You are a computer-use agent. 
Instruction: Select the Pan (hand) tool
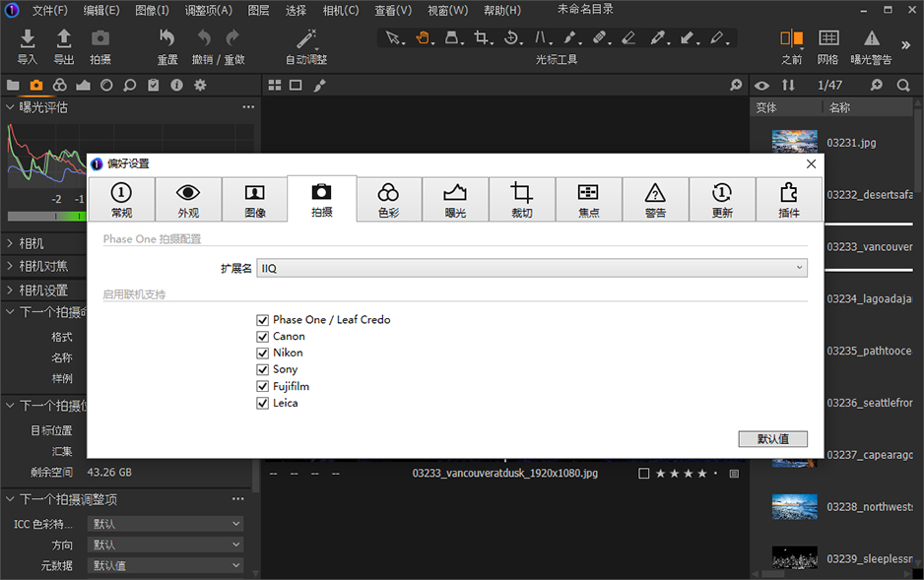(x=421, y=37)
